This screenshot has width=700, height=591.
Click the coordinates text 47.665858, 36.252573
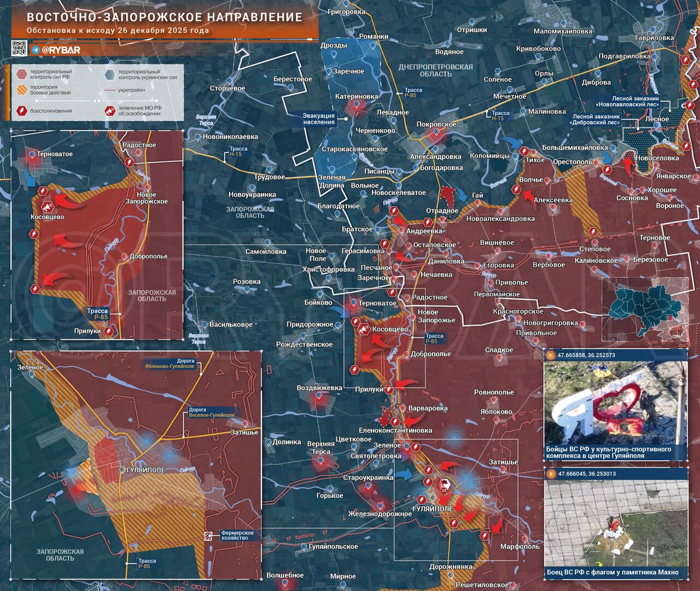pyautogui.click(x=586, y=355)
